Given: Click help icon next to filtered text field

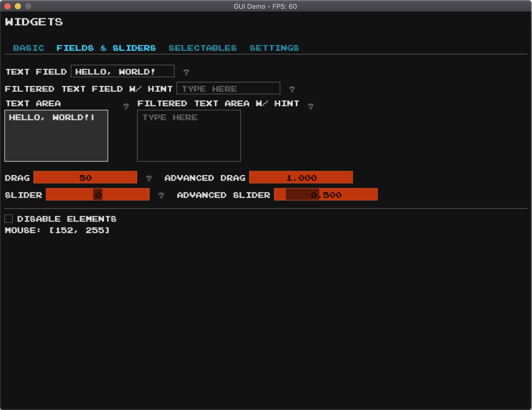Looking at the screenshot, I should coord(292,89).
